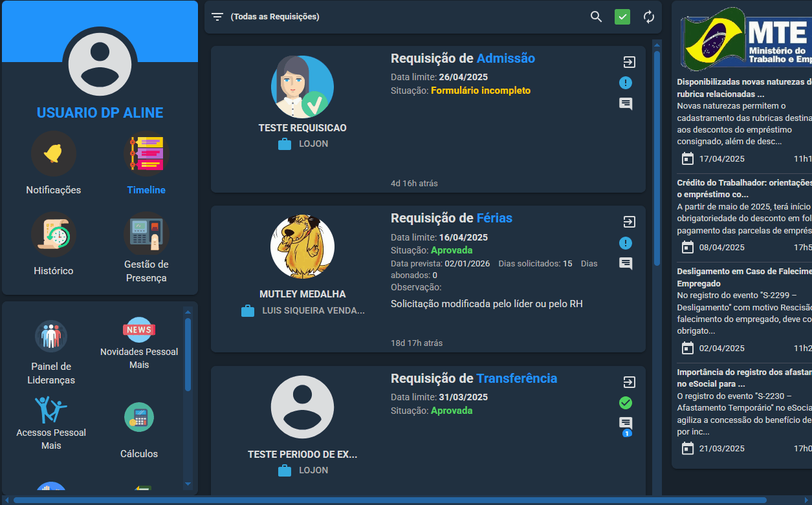Click 'MUTLEY MEDALHA' employee name
Image resolution: width=812 pixels, height=505 pixels.
(303, 294)
